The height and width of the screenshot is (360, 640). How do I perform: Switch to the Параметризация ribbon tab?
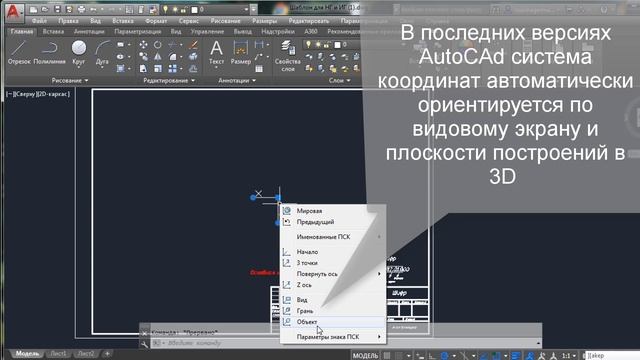coord(138,31)
